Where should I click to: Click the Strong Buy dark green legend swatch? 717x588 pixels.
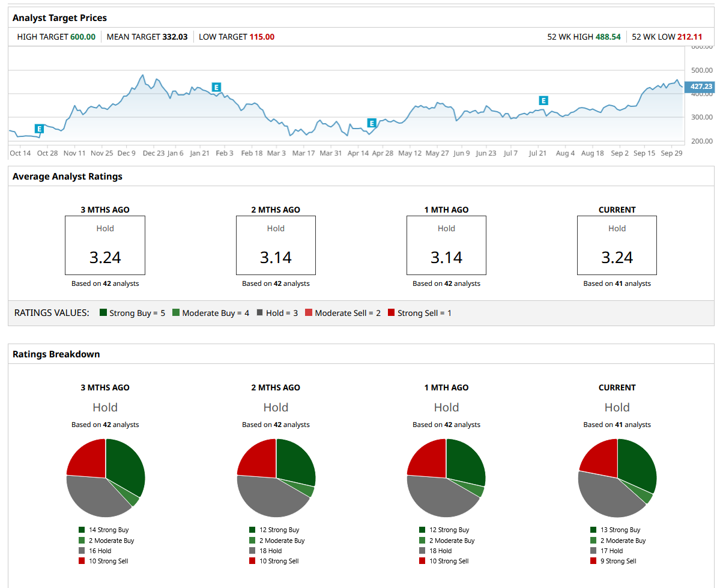(103, 313)
